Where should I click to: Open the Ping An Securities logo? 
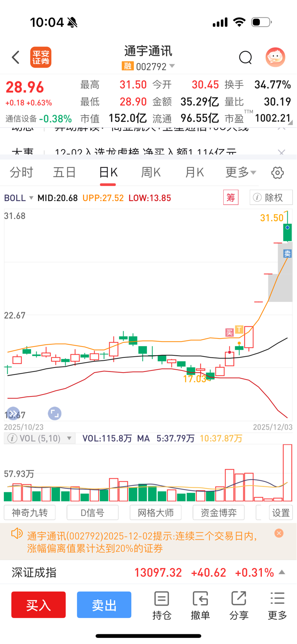[41, 57]
